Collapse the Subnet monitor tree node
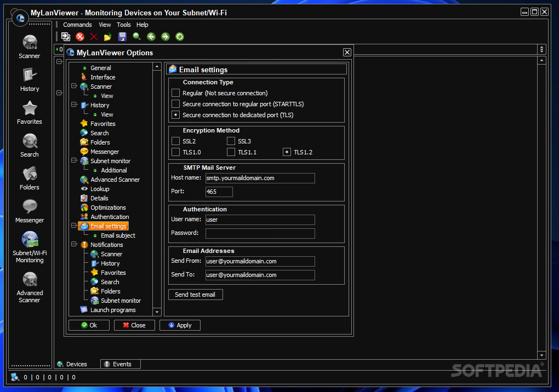The width and height of the screenshot is (559, 392). click(74, 160)
